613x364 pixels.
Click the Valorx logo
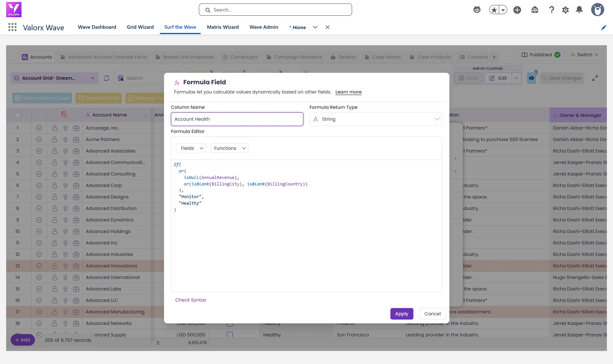[x=14, y=10]
